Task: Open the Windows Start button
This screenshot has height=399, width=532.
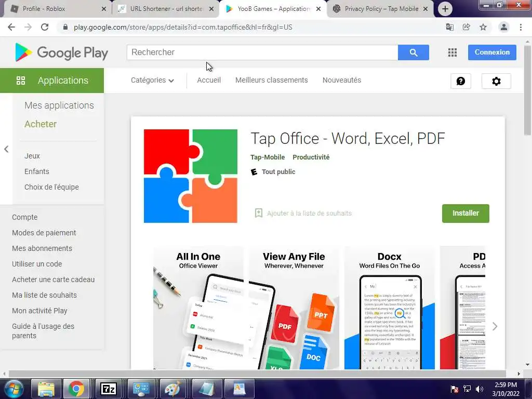Action: (x=13, y=389)
